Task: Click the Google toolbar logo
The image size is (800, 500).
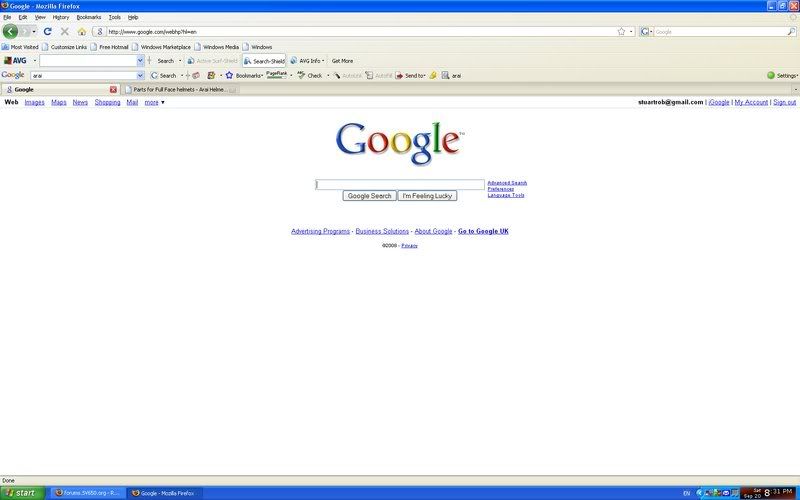Action: (13, 75)
